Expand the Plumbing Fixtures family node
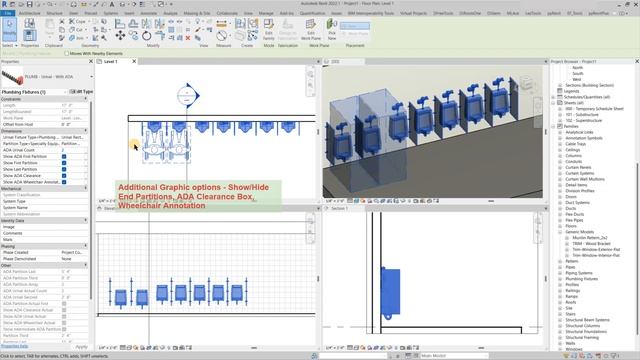640x360 pixels. [560, 279]
